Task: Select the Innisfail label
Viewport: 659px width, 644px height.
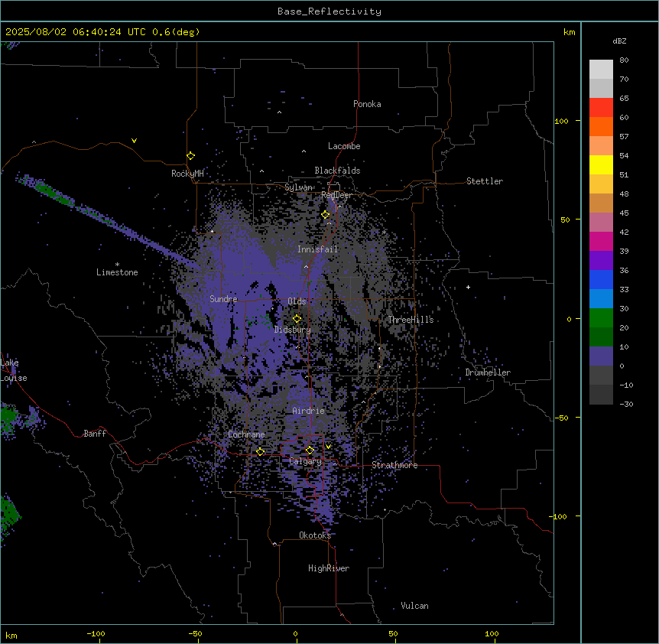Action: pyautogui.click(x=317, y=249)
